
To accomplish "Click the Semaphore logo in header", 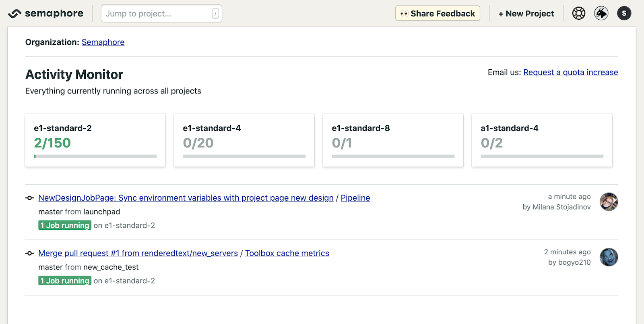I will tap(45, 14).
